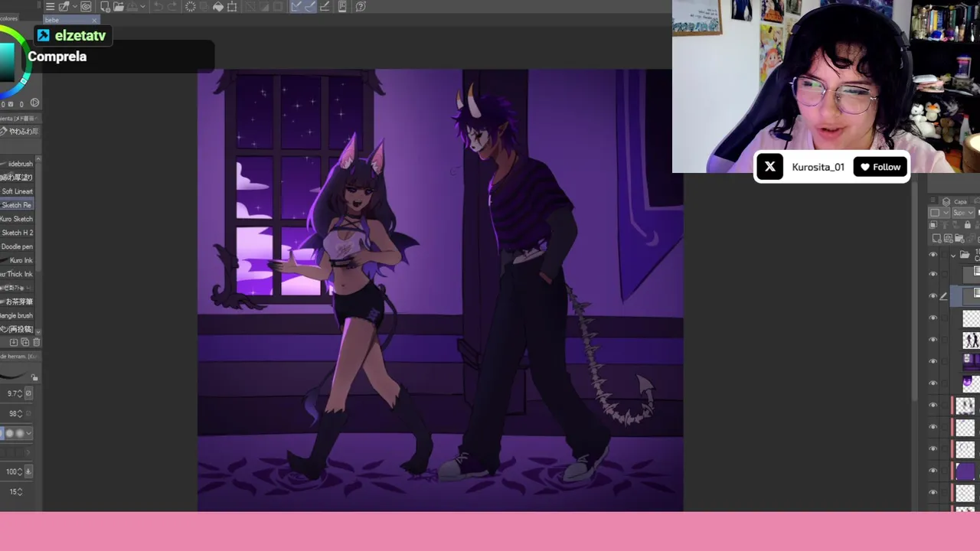This screenshot has width=980, height=551.
Task: Select the solid purple layer thumbnail
Action: click(x=966, y=471)
